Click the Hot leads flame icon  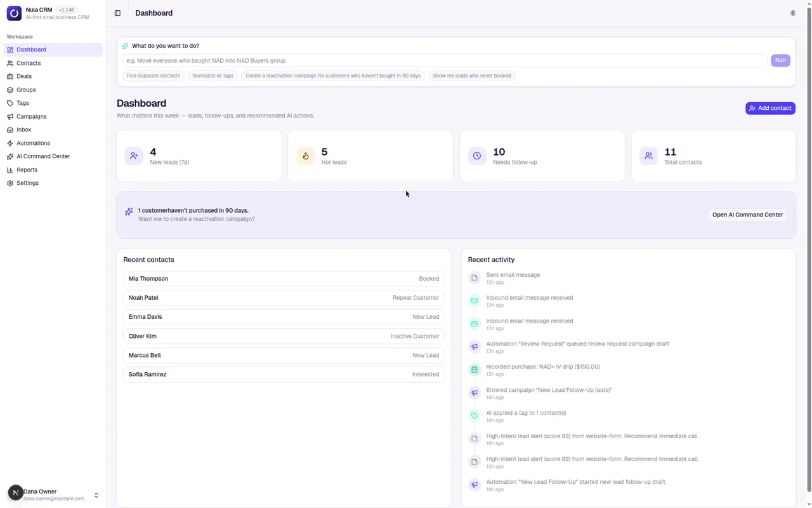[x=305, y=156]
